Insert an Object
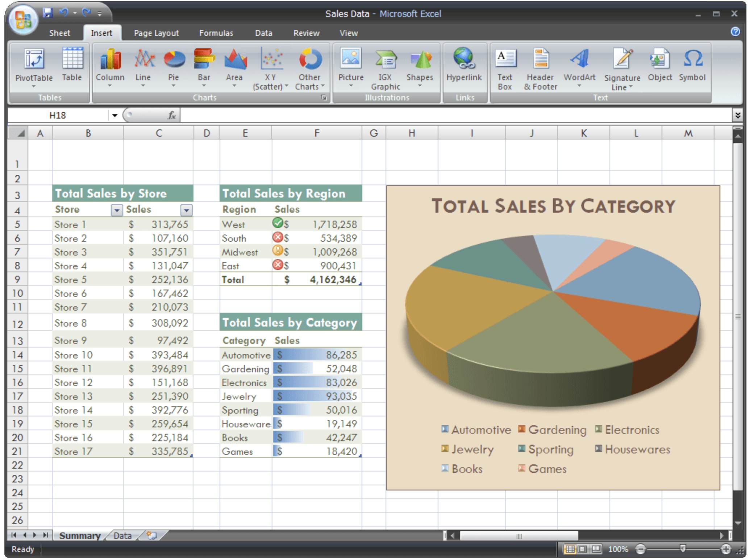Screen dimensions: 750x560 (660, 65)
